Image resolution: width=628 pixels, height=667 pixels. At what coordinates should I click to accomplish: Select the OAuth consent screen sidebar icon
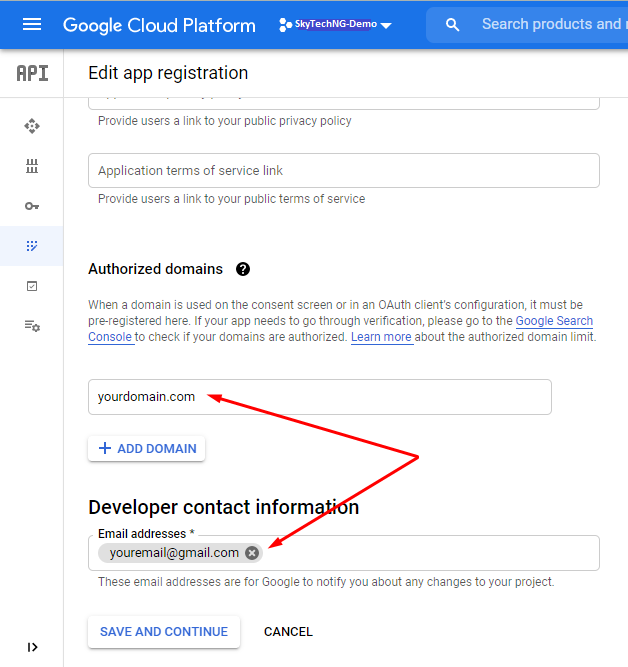coord(32,246)
